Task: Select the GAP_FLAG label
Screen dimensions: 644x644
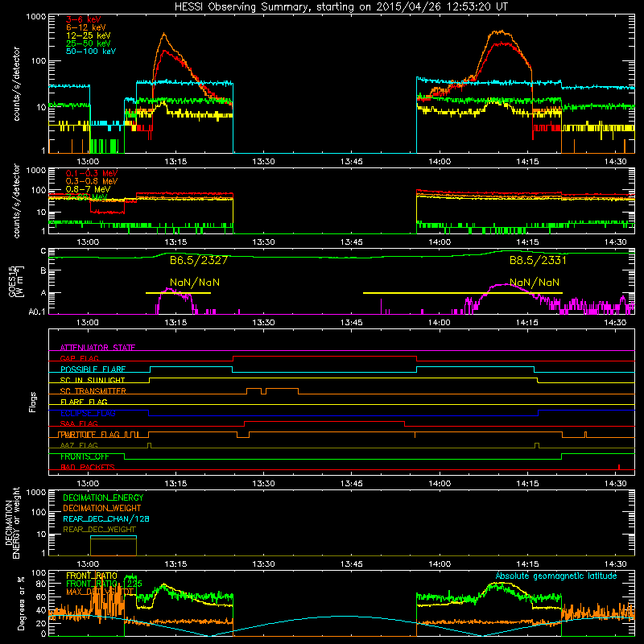Action: 79,358
